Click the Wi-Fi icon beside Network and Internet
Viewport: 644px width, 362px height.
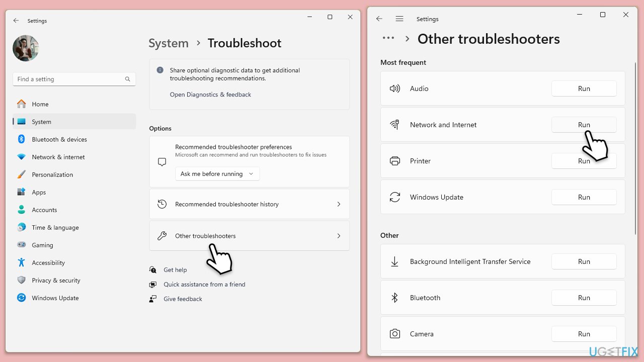click(x=395, y=125)
